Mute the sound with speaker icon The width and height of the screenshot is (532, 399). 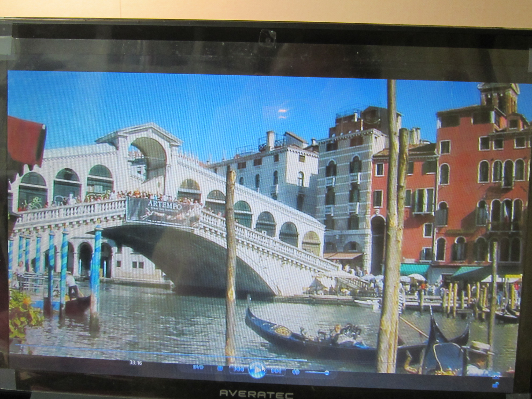pyautogui.click(x=295, y=372)
